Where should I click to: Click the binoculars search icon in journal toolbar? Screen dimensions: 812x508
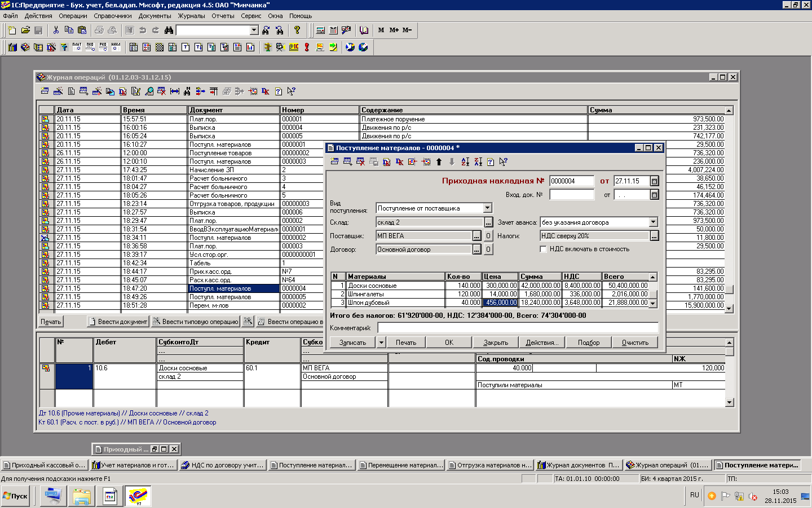pos(187,91)
